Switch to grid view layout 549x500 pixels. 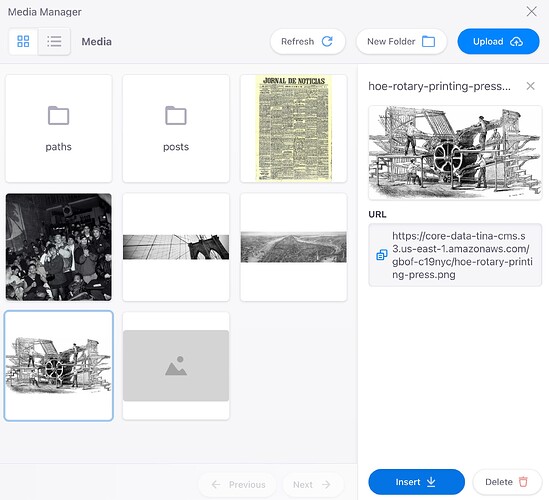pyautogui.click(x=23, y=42)
